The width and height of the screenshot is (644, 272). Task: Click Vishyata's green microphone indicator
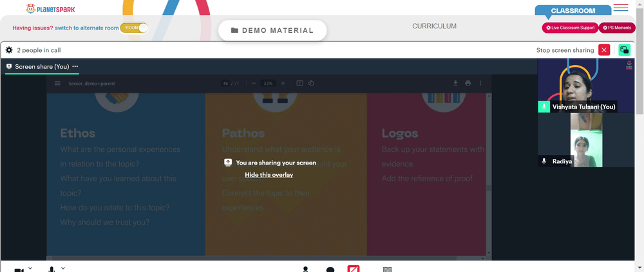544,107
